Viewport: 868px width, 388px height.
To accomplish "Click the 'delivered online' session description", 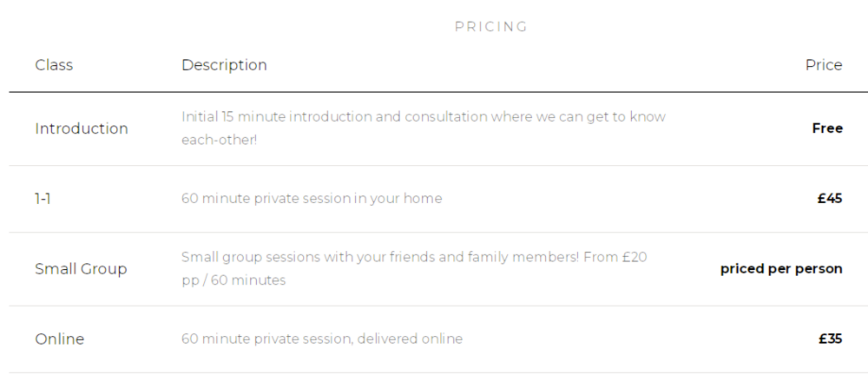I will click(x=411, y=339).
